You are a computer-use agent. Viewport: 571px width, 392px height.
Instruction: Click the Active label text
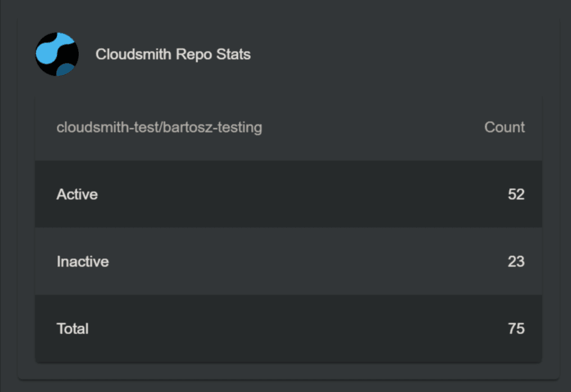coord(76,194)
